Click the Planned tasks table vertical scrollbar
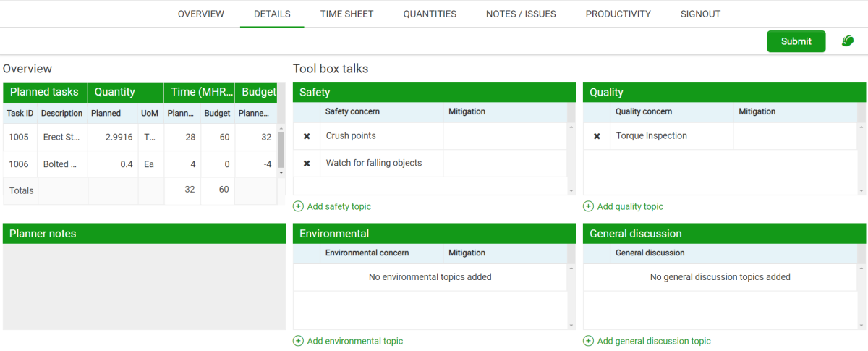The height and width of the screenshot is (351, 868). pyautogui.click(x=281, y=148)
